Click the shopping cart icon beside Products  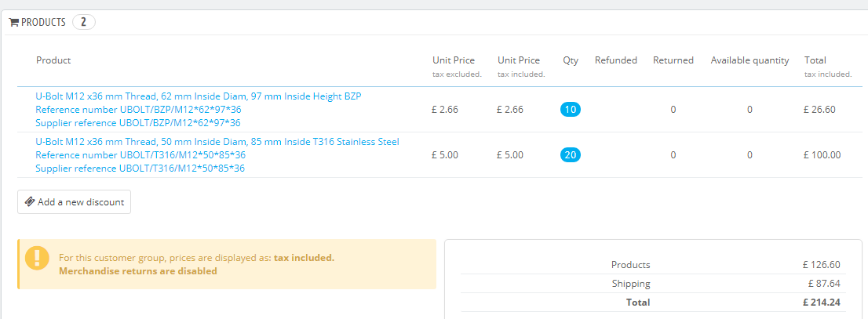[13, 23]
